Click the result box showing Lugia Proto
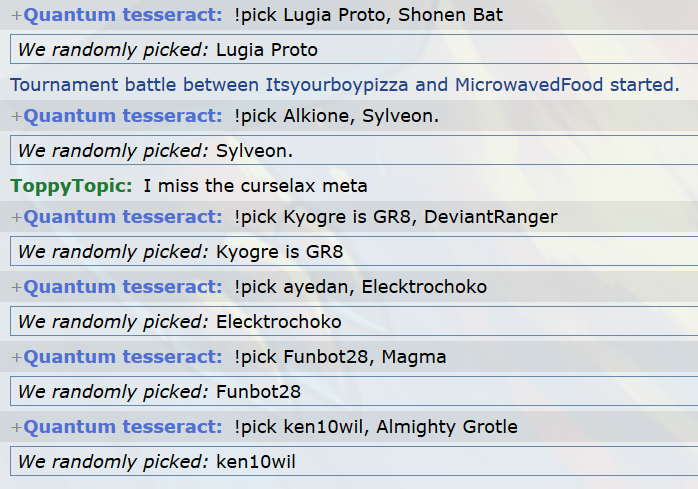698x489 pixels. (x=352, y=50)
